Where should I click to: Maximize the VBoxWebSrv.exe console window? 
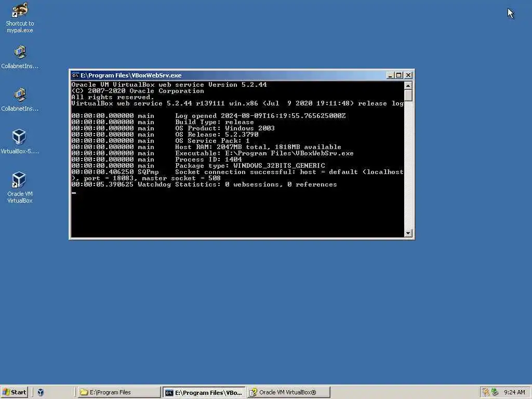click(x=399, y=75)
